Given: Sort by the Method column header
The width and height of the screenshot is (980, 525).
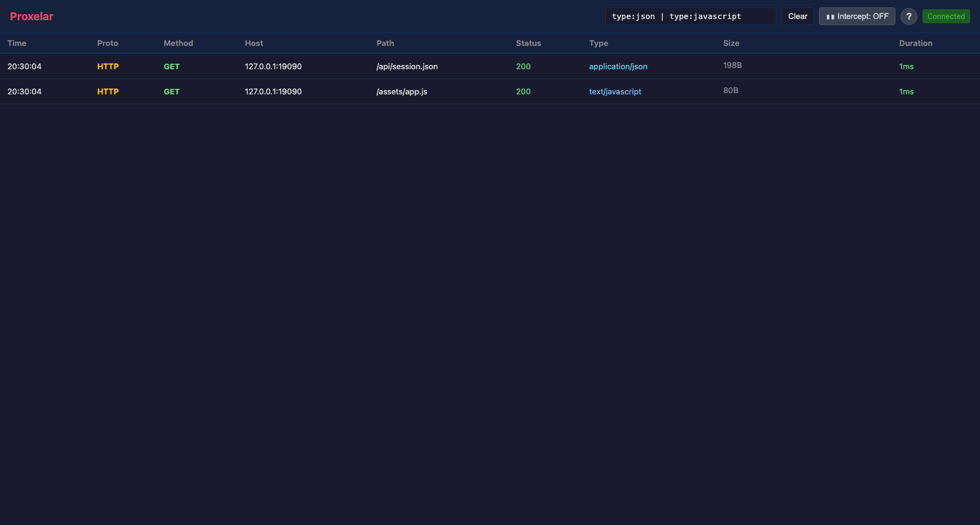Looking at the screenshot, I should pos(178,43).
